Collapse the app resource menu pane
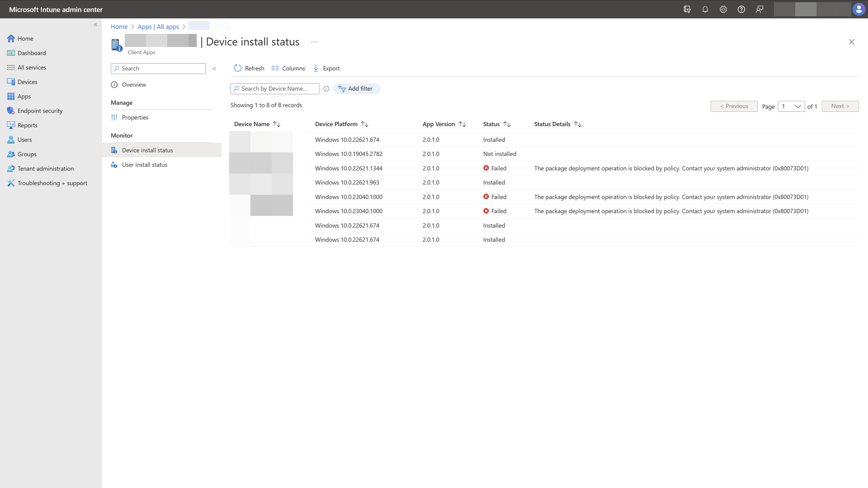The image size is (868, 488). [x=214, y=69]
